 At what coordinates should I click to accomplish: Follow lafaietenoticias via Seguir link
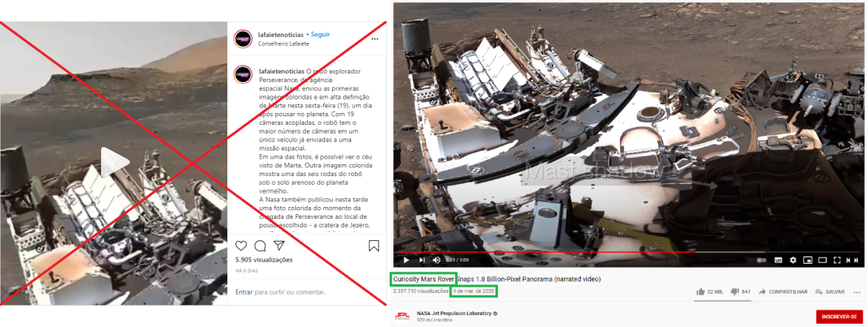coord(320,35)
